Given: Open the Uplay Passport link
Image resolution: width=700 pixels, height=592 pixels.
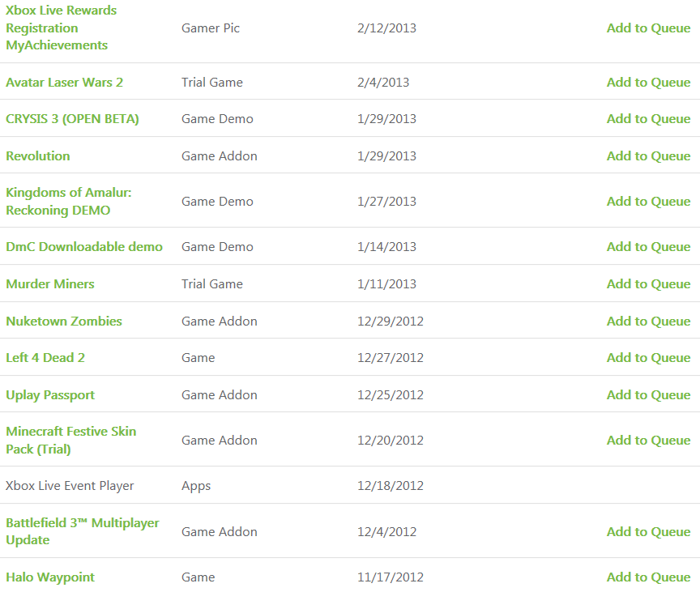Looking at the screenshot, I should pos(50,395).
